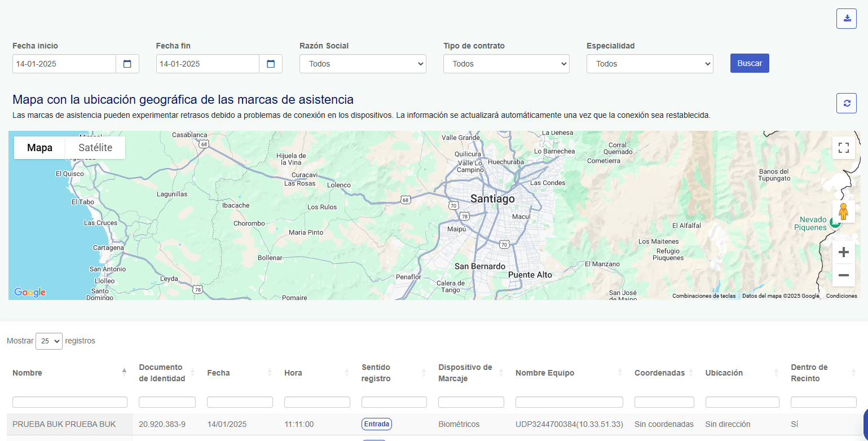868x441 pixels.
Task: Open the Condiciones map link
Action: pyautogui.click(x=841, y=296)
